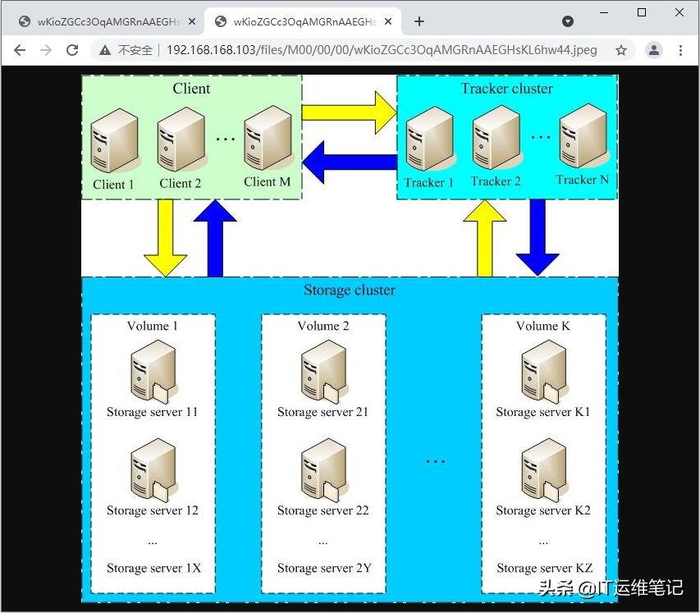Click the Client 1 server image
700x613 pixels.
pyautogui.click(x=114, y=140)
